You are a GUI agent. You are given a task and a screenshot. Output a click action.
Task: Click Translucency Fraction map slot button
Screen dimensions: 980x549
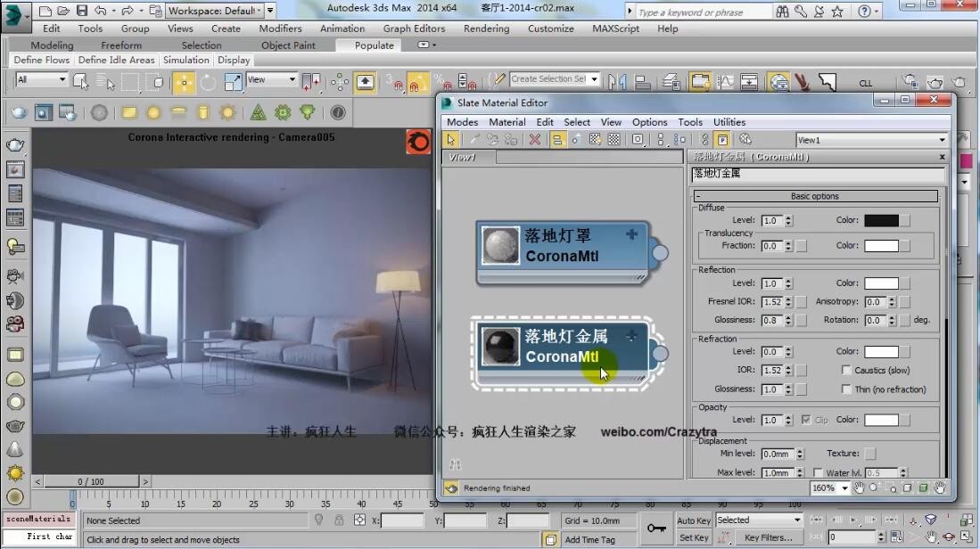point(802,246)
